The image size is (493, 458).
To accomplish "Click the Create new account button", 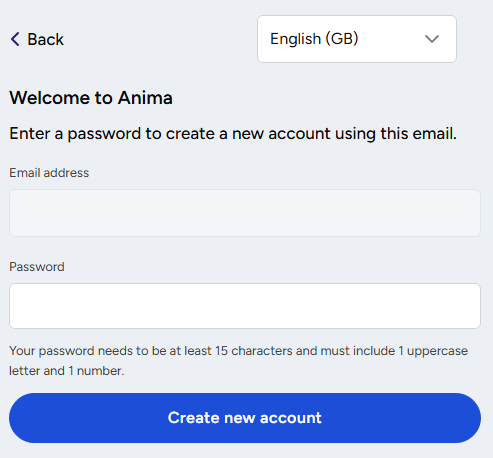I will tap(245, 418).
